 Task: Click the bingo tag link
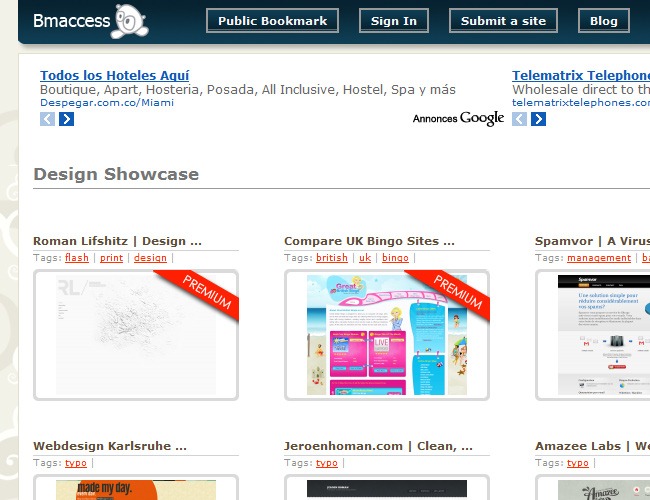(395, 258)
